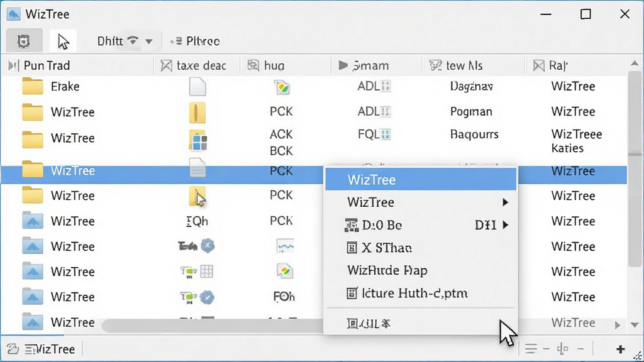Expand the DH submenu arrow

click(505, 225)
